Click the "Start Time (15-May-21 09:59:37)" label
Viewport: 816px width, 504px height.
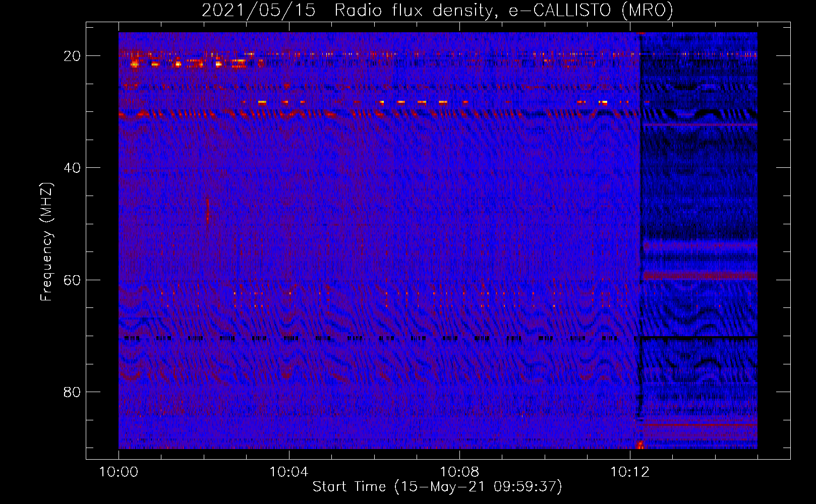point(437,487)
